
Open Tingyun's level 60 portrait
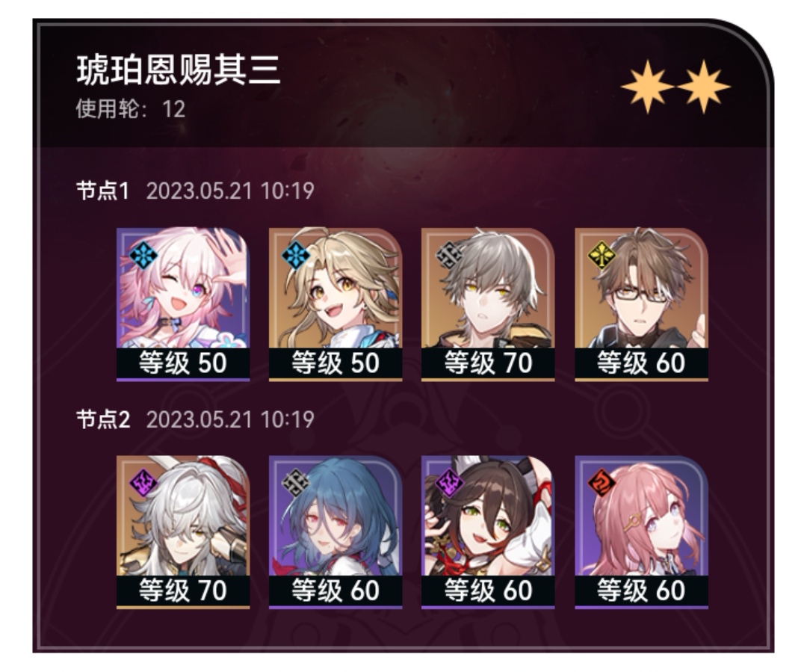tap(488, 532)
